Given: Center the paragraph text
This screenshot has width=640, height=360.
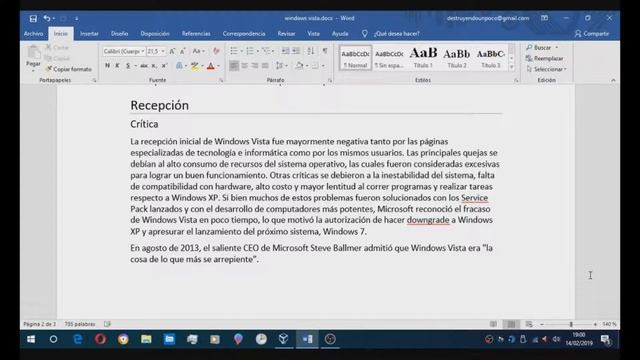Looking at the screenshot, I should coord(244,66).
